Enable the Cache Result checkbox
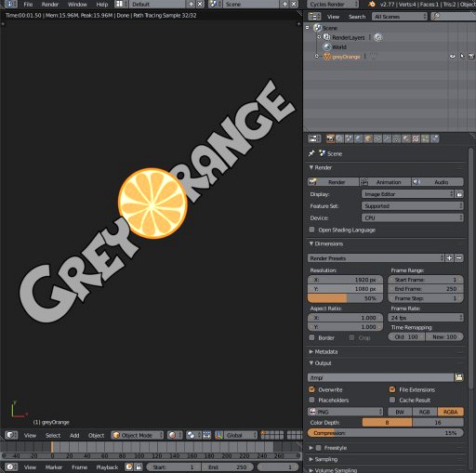The image size is (476, 473). [x=392, y=400]
